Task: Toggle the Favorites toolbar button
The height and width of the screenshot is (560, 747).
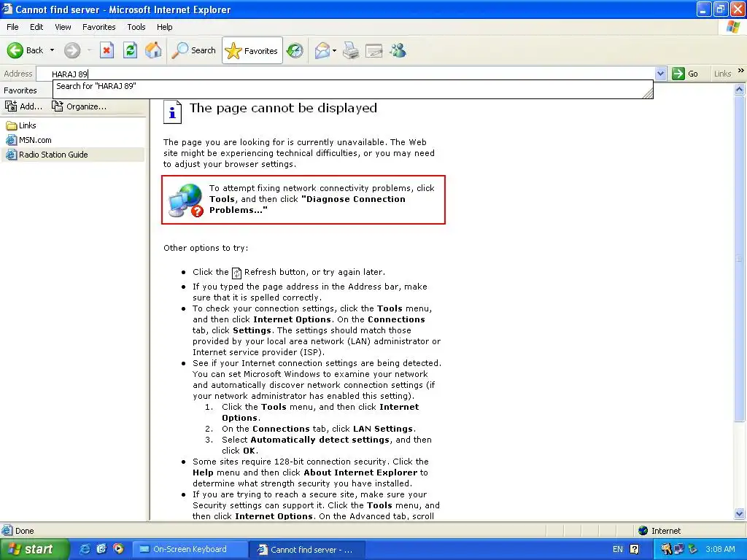Action: click(x=252, y=50)
